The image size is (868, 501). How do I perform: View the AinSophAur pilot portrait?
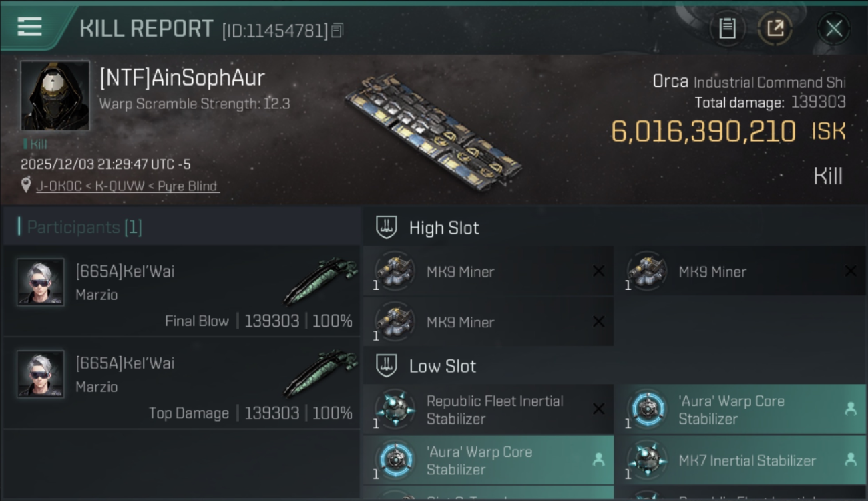55,96
